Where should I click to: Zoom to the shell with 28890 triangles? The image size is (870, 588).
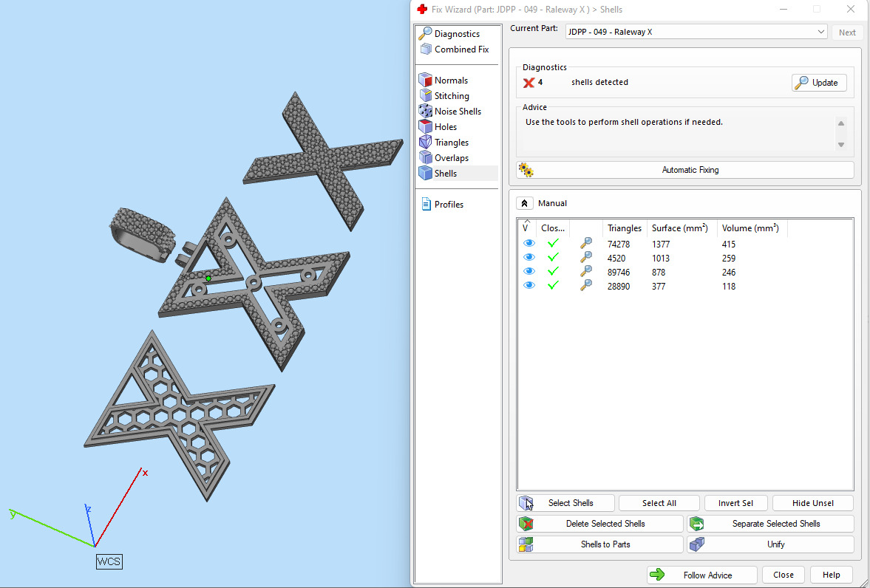click(x=585, y=285)
